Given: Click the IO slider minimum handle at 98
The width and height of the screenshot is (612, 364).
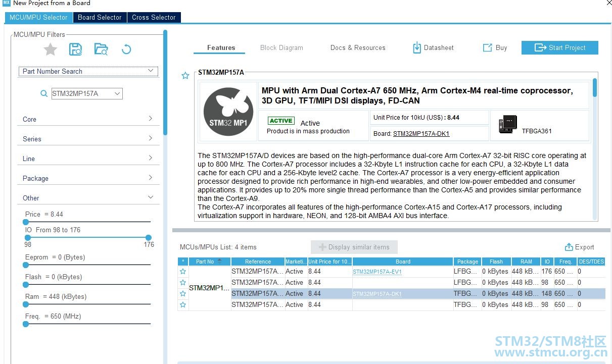Looking at the screenshot, I should pyautogui.click(x=28, y=237).
